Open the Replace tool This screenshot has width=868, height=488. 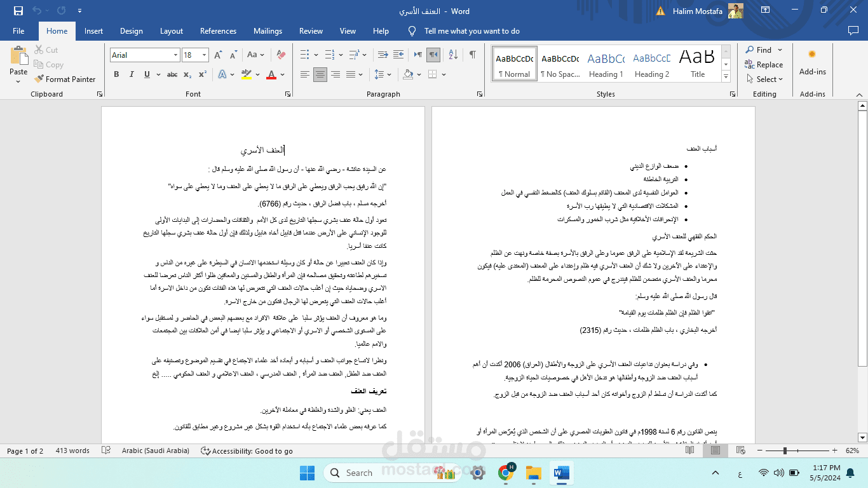click(x=763, y=65)
